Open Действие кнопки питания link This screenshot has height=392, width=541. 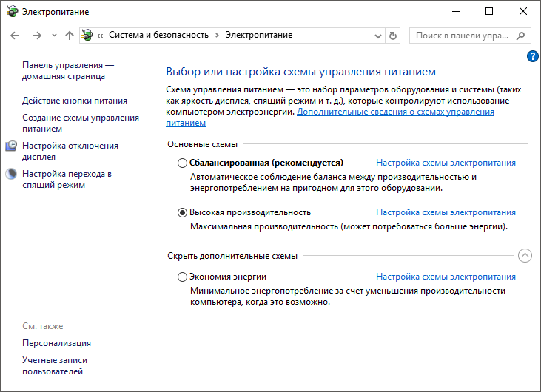(x=75, y=101)
